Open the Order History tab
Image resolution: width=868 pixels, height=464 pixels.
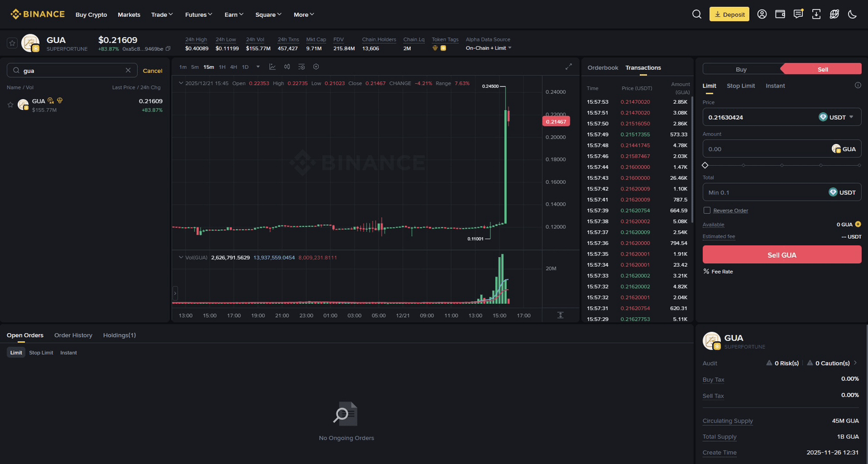point(73,335)
